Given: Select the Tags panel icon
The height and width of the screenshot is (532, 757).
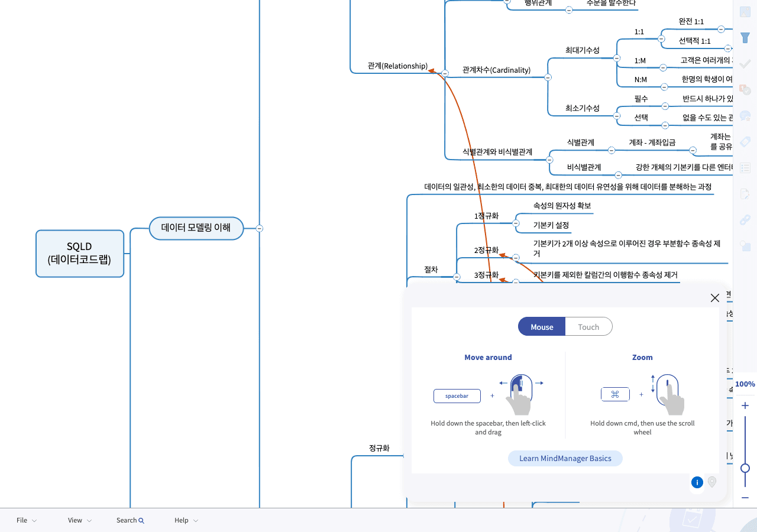Looking at the screenshot, I should click(x=745, y=142).
